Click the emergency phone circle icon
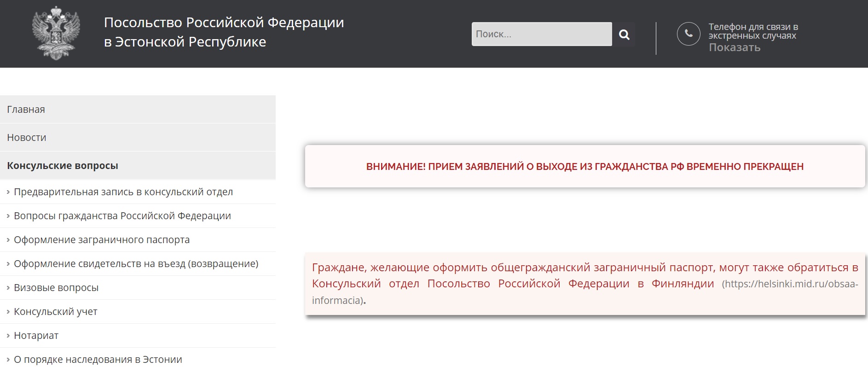 pos(689,34)
